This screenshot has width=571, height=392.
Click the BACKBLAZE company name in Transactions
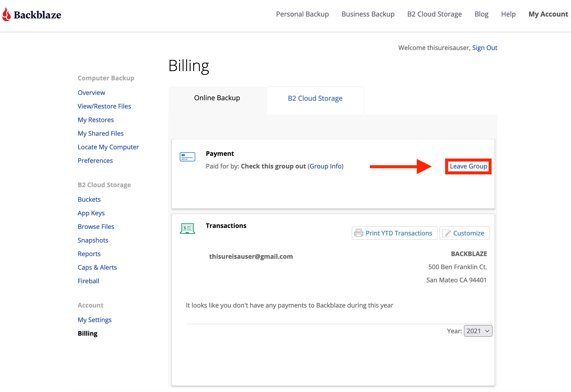pos(469,254)
